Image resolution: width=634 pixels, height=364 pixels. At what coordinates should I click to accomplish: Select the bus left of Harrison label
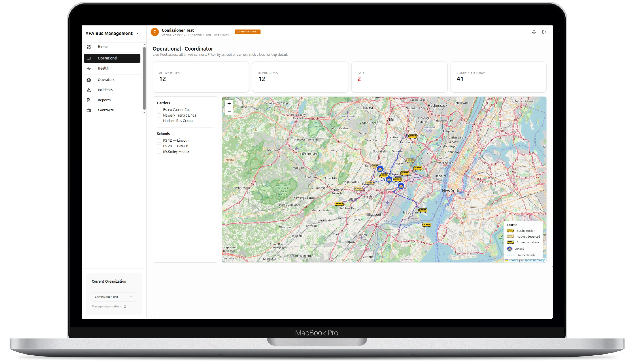(x=384, y=175)
